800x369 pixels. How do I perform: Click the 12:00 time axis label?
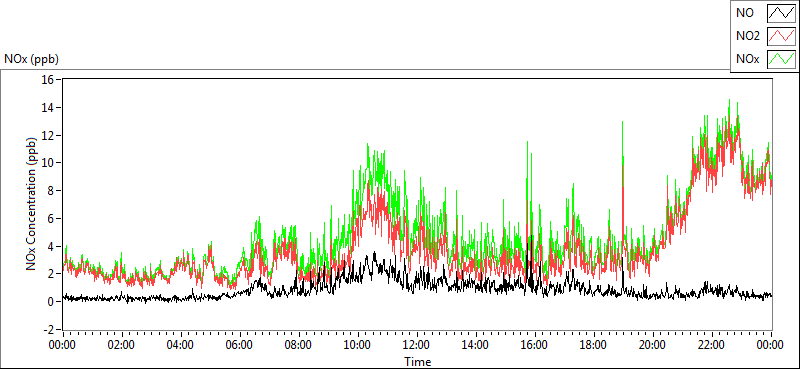(417, 345)
